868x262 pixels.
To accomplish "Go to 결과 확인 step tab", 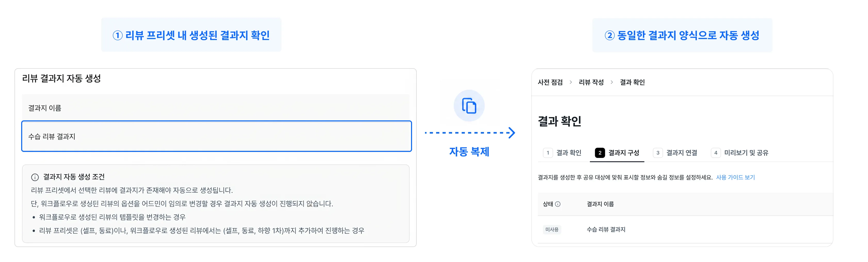I will click(562, 153).
